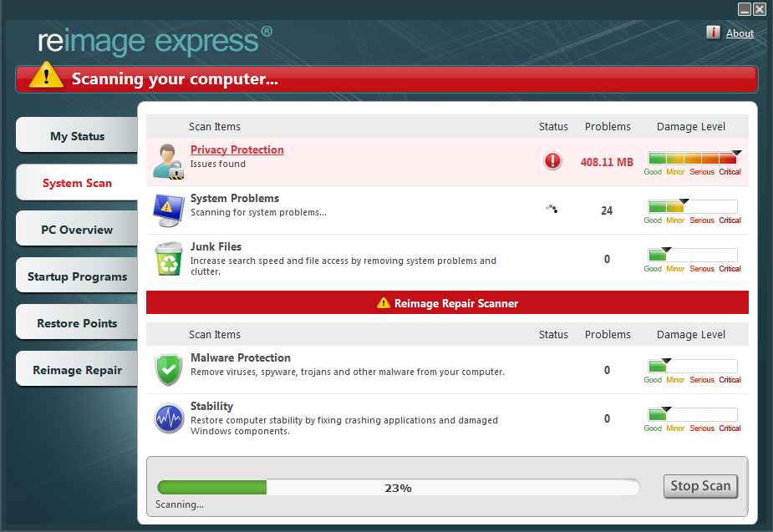The image size is (773, 532).
Task: Click the red alert status icon
Action: (x=552, y=161)
